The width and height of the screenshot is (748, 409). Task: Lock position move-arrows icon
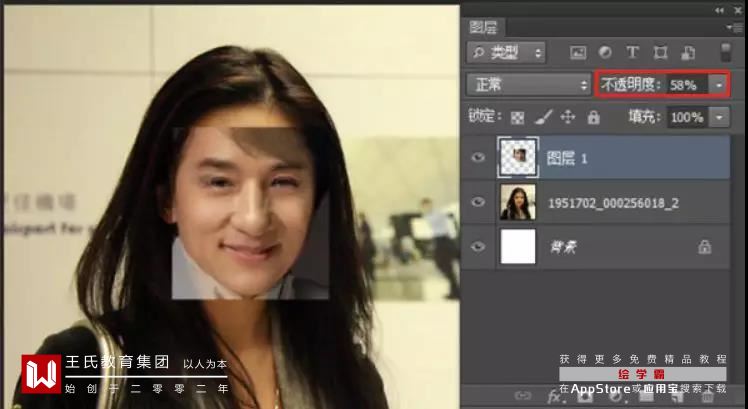pos(568,117)
